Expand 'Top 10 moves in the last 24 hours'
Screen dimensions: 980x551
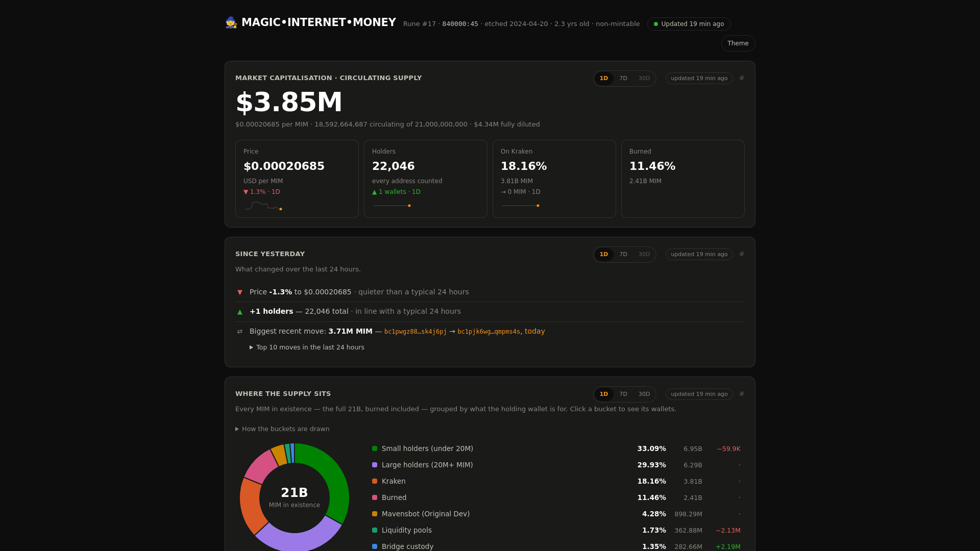click(x=307, y=347)
